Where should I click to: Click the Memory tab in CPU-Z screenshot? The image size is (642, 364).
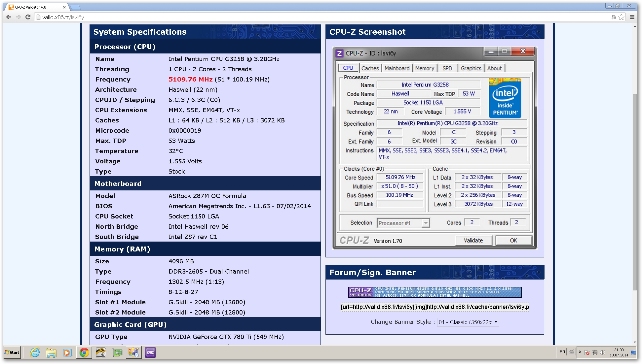(x=425, y=68)
